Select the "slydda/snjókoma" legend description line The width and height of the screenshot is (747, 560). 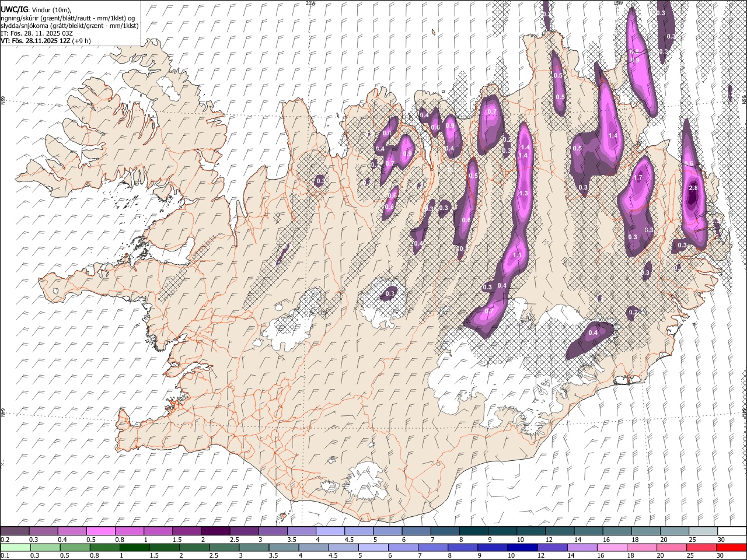70,26
